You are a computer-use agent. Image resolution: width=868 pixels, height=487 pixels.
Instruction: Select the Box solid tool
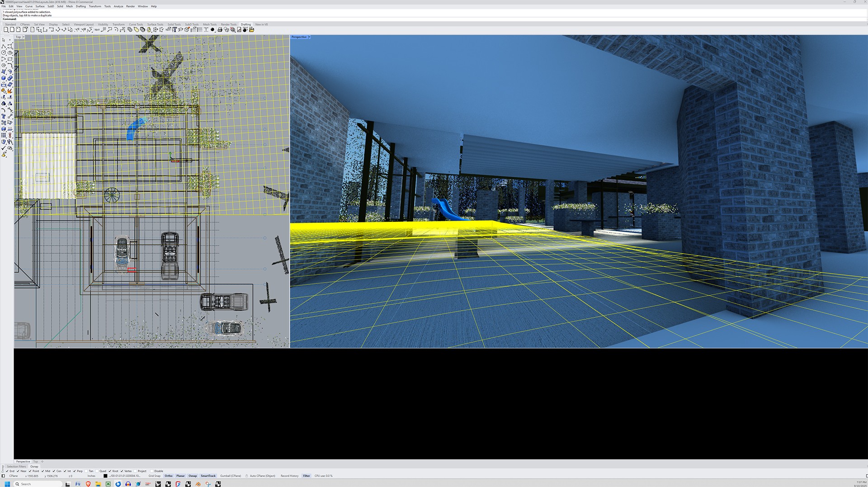4,78
